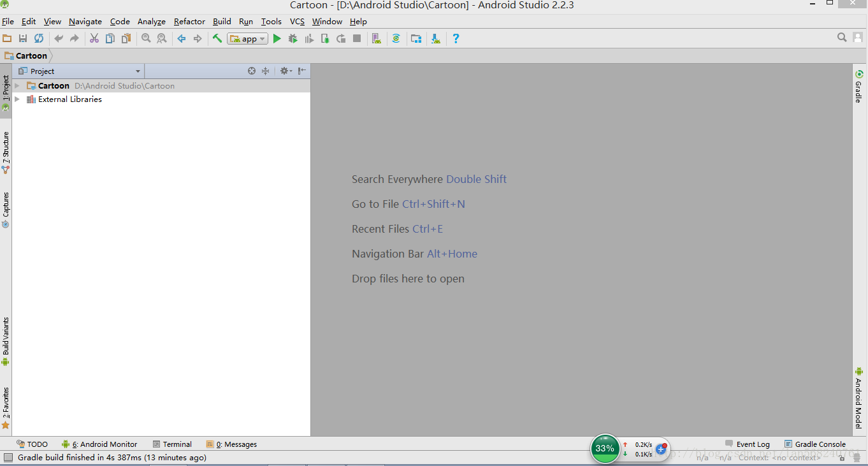Viewport: 868px width, 466px height.
Task: Open the Gradle Console
Action: pyautogui.click(x=815, y=444)
